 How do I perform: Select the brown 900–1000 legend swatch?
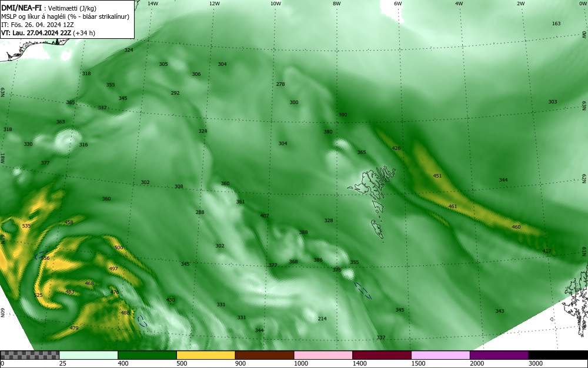coord(265,355)
